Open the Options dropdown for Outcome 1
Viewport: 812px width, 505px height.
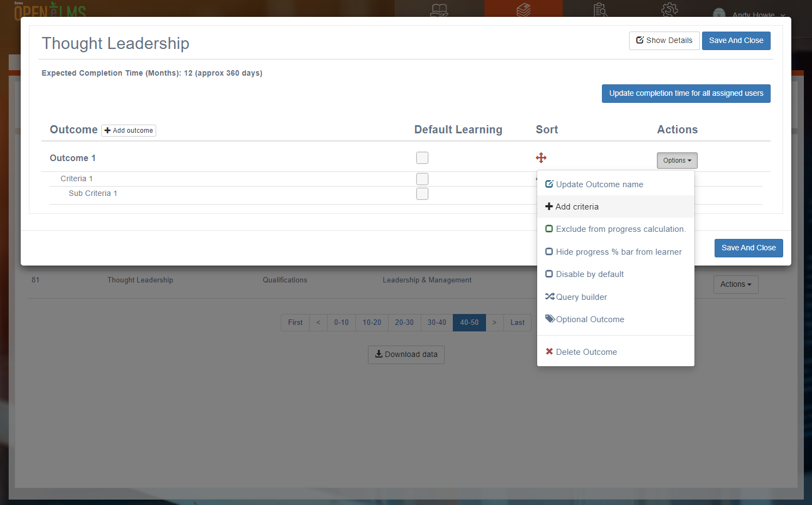(x=677, y=161)
